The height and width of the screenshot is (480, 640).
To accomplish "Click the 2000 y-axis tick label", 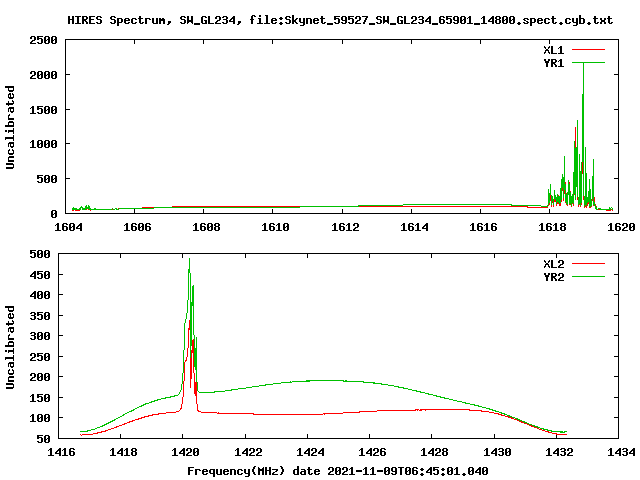I will click(x=43, y=75).
